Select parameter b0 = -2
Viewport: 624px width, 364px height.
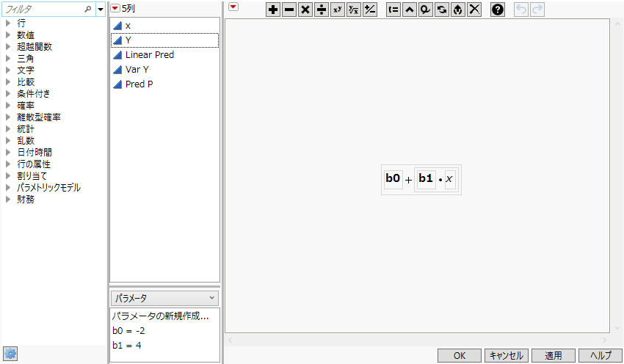point(128,330)
